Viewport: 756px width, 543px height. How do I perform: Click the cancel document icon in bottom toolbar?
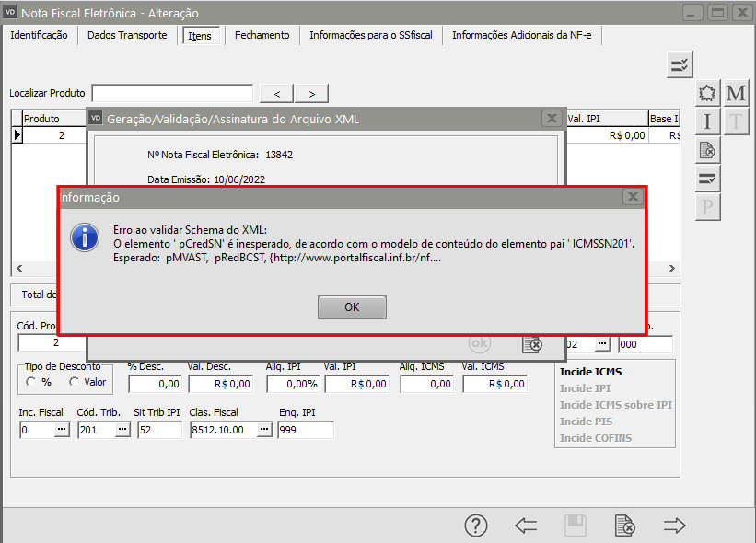(x=625, y=526)
